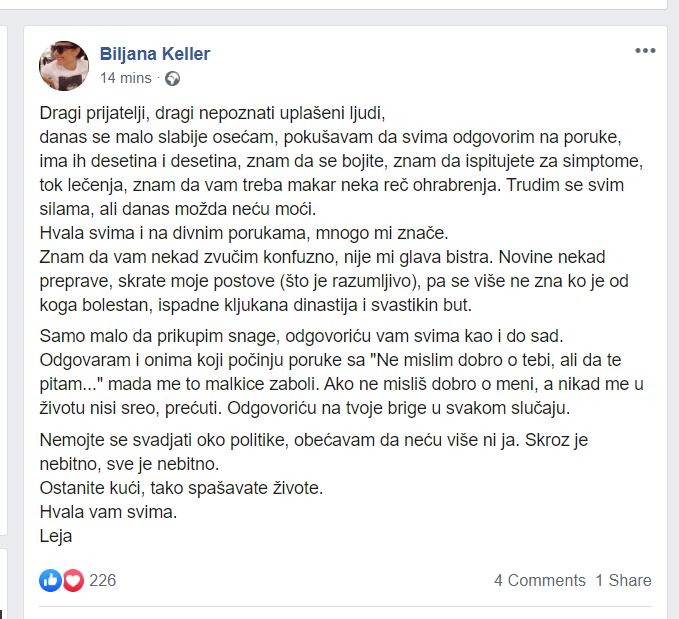The width and height of the screenshot is (679, 619).
Task: View the 1 Share details
Action: [x=623, y=580]
